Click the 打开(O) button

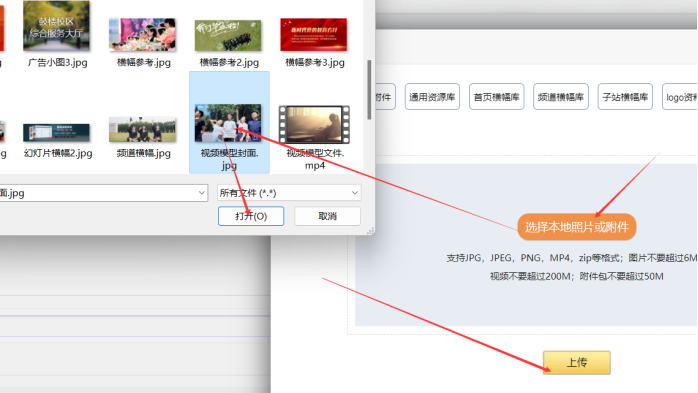click(251, 216)
